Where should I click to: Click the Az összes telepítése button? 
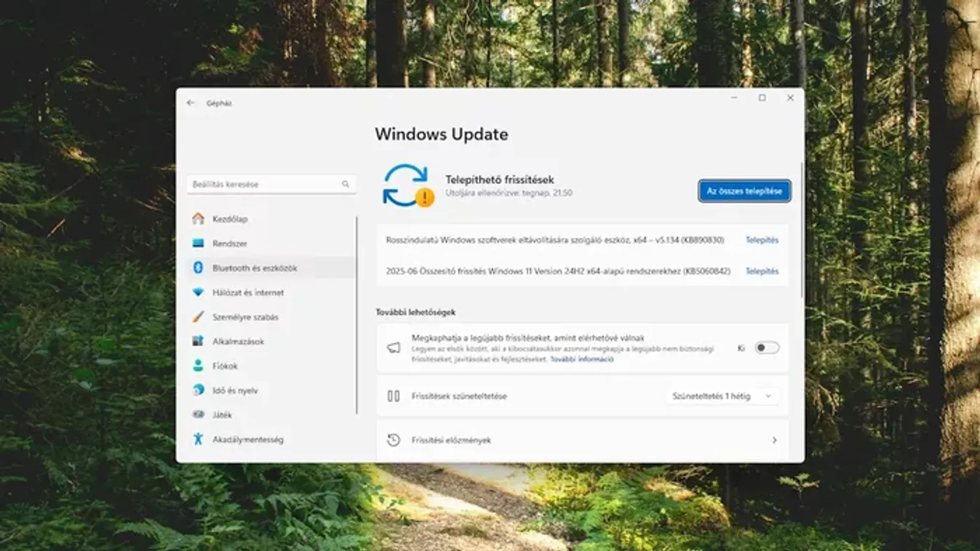[744, 191]
